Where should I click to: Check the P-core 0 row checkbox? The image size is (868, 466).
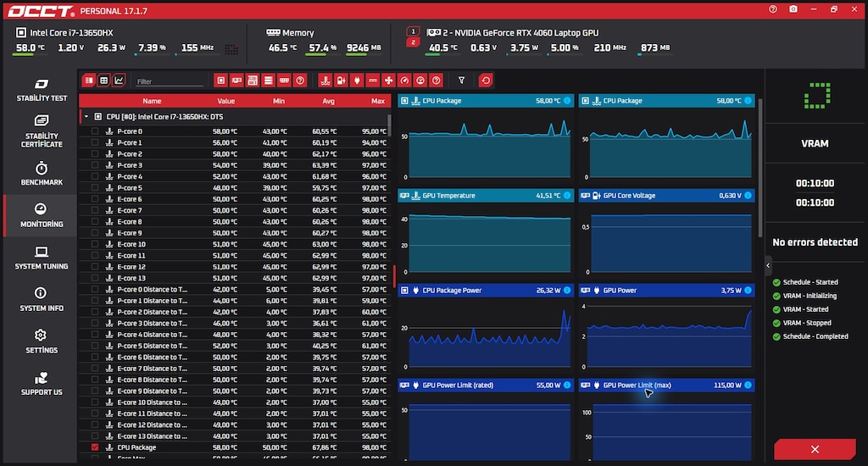pos(95,131)
